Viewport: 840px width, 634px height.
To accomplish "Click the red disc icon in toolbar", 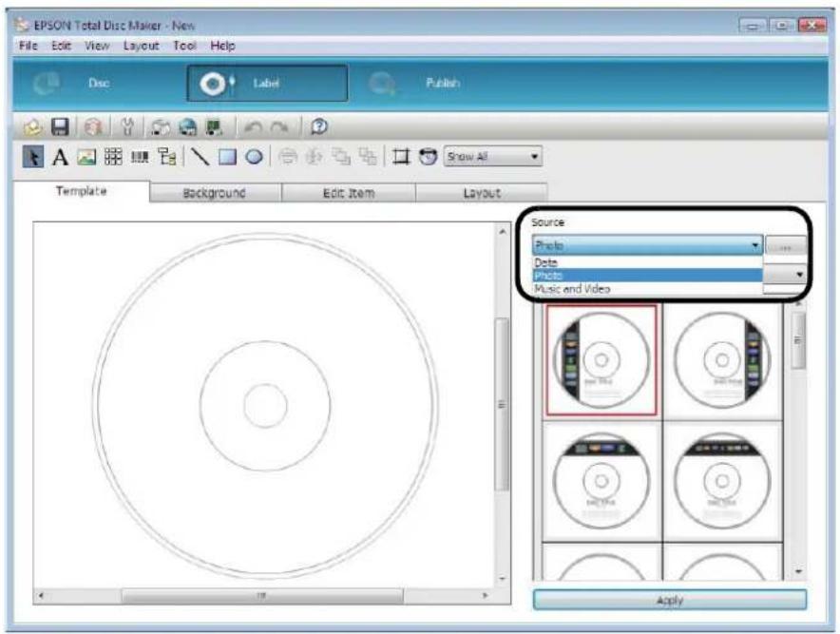I will [93, 127].
